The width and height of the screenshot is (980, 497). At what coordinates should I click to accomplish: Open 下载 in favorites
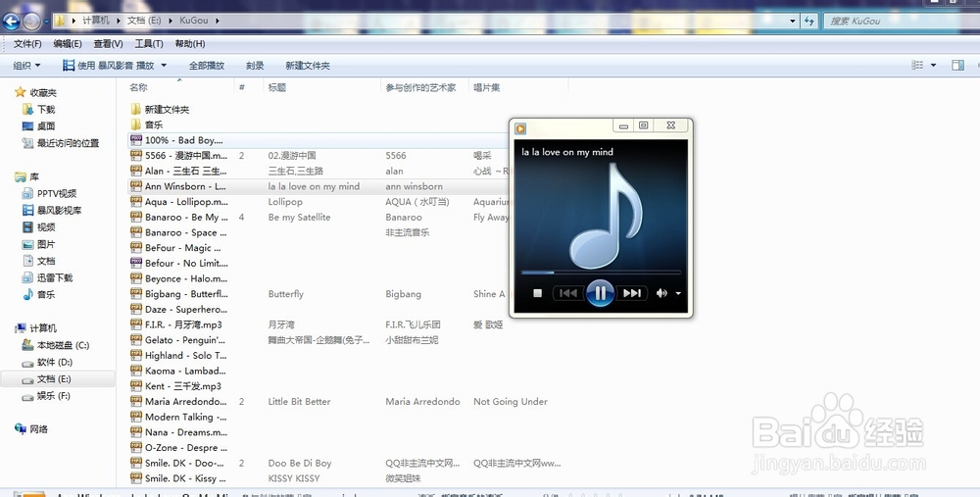click(x=46, y=110)
